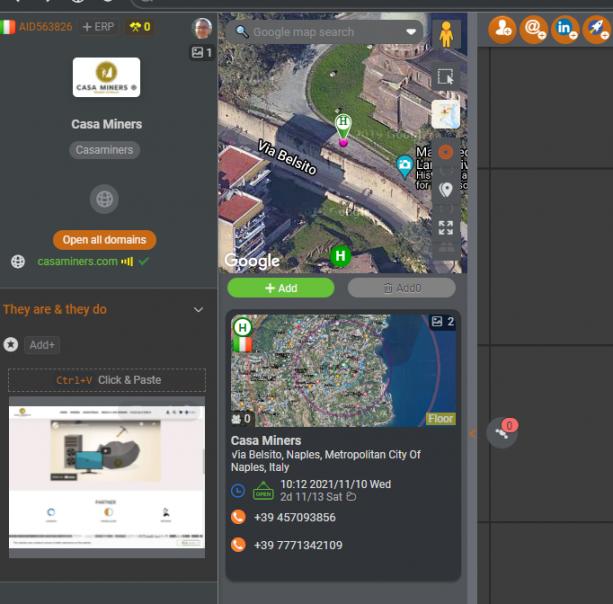Click the phone icon for +39 457093856
The image size is (613, 604).
coord(238,518)
